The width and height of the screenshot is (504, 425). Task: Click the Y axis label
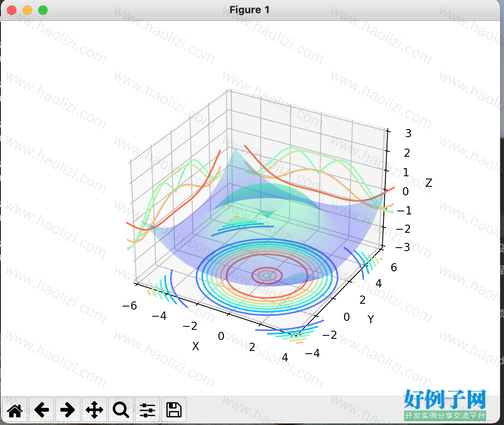(x=371, y=319)
